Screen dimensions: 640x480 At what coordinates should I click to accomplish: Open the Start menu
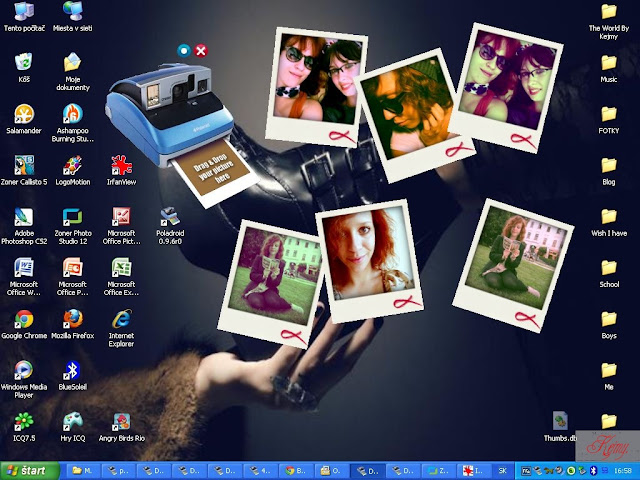click(x=30, y=471)
